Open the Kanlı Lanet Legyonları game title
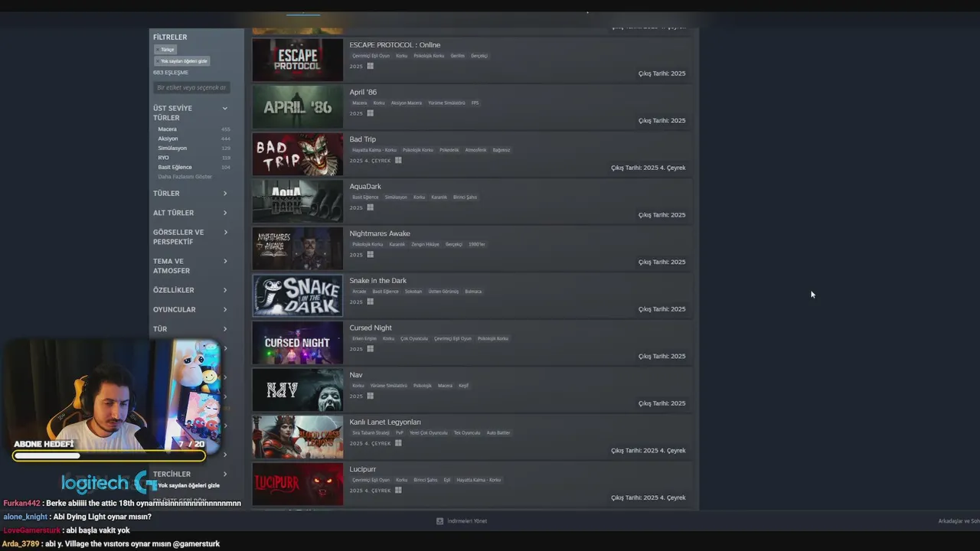This screenshot has height=551, width=980. point(385,422)
